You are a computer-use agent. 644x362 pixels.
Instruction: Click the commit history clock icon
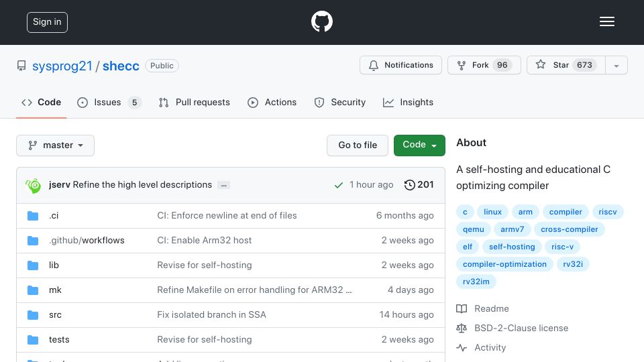click(x=409, y=185)
